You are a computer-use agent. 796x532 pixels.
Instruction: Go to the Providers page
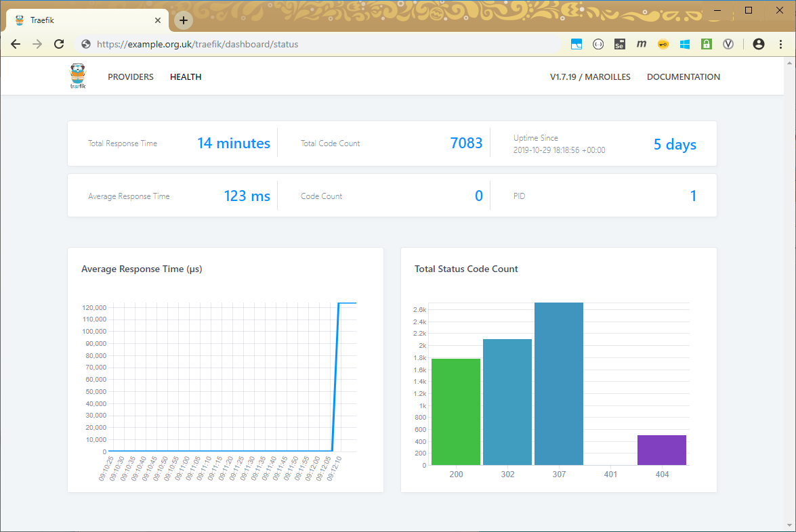click(131, 77)
